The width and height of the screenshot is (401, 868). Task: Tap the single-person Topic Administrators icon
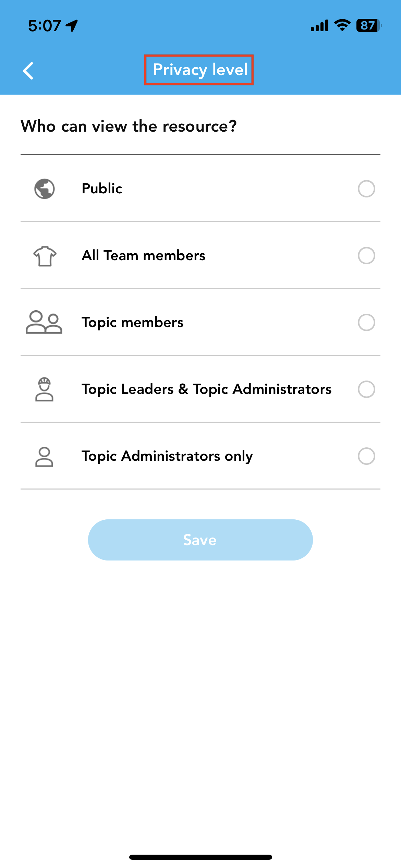(x=44, y=457)
